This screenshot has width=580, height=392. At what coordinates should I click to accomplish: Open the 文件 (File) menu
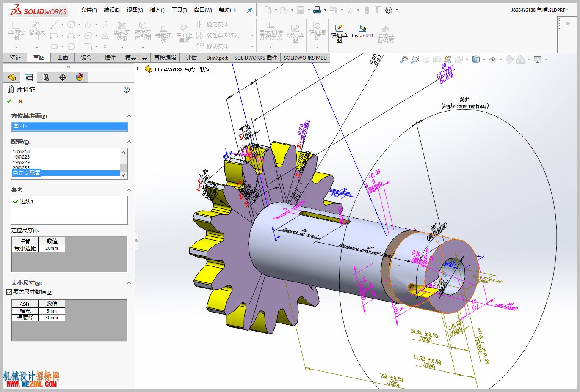tap(89, 10)
